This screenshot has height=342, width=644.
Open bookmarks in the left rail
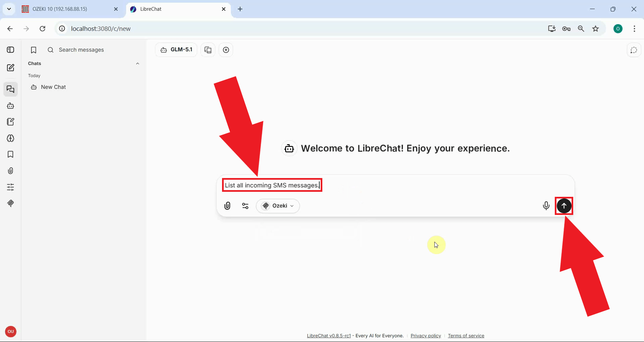10,154
